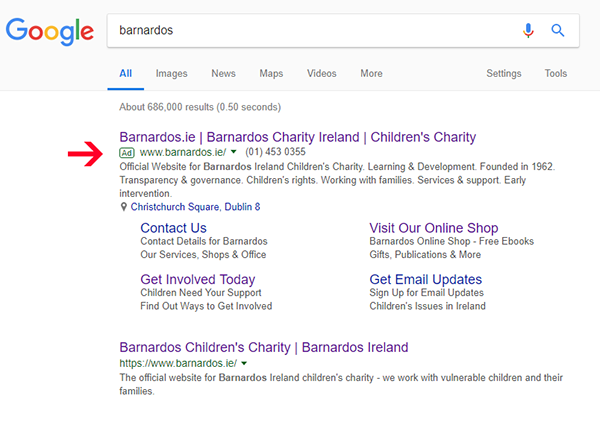The image size is (600, 422).
Task: Click the search box containing barnardos
Action: (314, 31)
